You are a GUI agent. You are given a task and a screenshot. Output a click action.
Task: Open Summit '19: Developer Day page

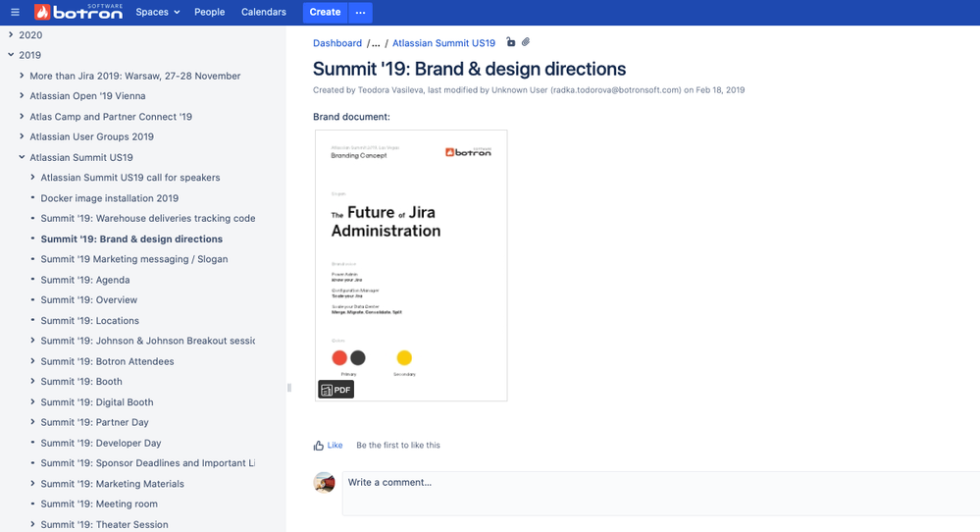[x=101, y=443]
